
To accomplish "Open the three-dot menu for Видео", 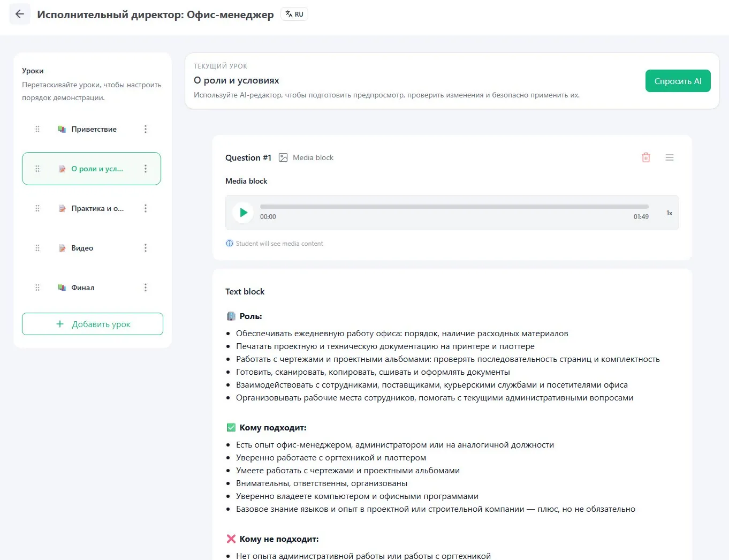I will tap(146, 248).
